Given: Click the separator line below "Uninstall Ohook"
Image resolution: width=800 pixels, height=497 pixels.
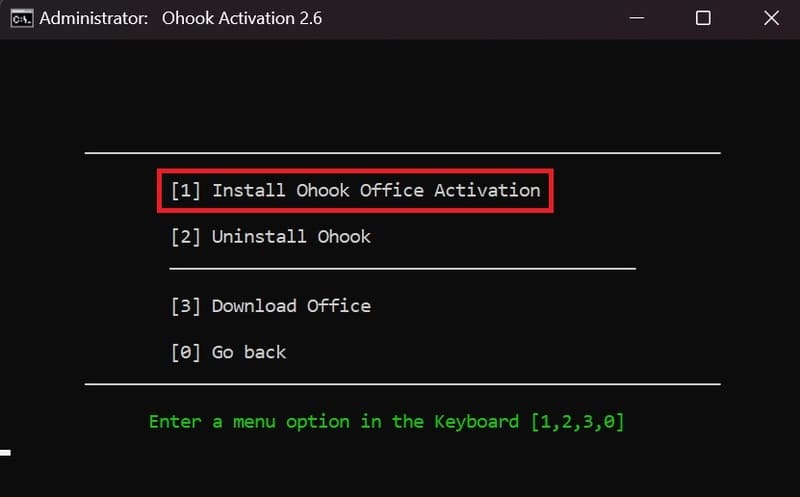Looking at the screenshot, I should point(403,268).
